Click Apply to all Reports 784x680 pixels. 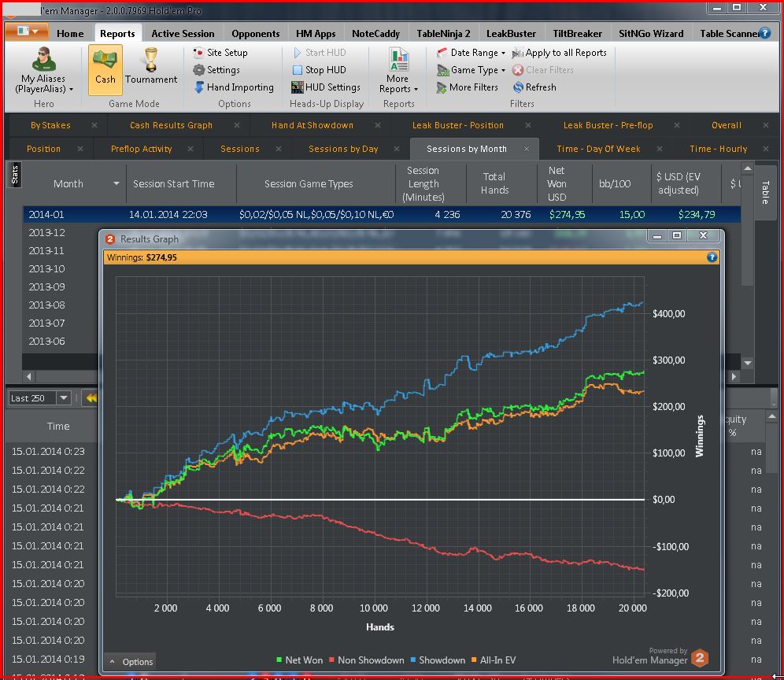point(559,53)
